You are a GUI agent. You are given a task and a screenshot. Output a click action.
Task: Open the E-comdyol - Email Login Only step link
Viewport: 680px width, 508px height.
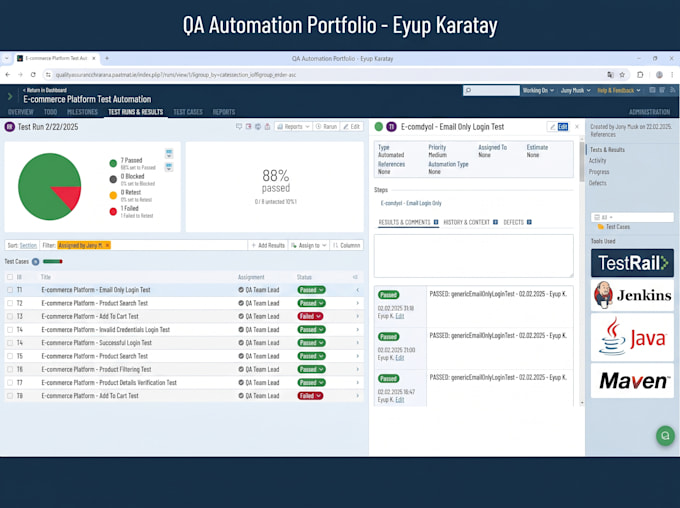point(411,203)
